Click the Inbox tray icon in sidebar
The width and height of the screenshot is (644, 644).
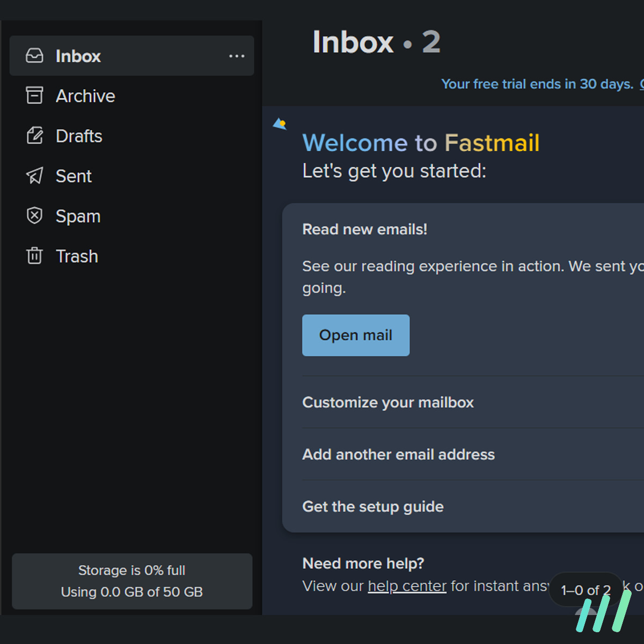tap(34, 56)
